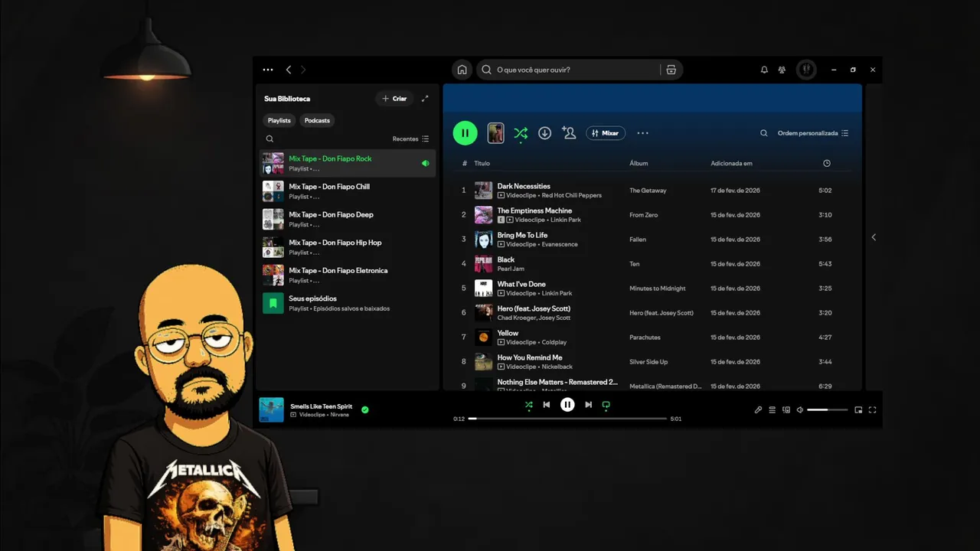
Task: Open more options for the playlist
Action: point(642,133)
